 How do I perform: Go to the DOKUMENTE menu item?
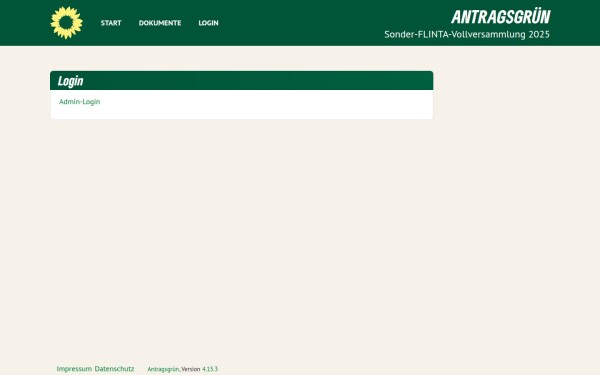tap(160, 23)
